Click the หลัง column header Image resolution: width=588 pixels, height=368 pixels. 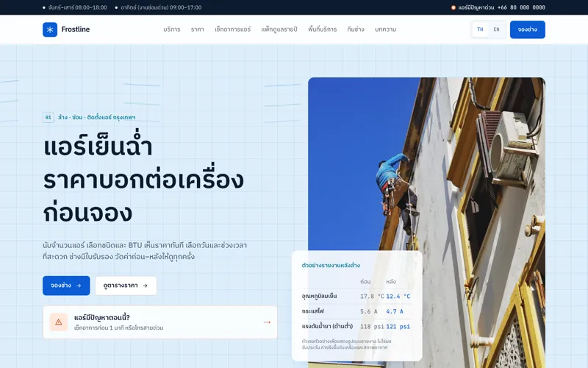[x=391, y=282]
